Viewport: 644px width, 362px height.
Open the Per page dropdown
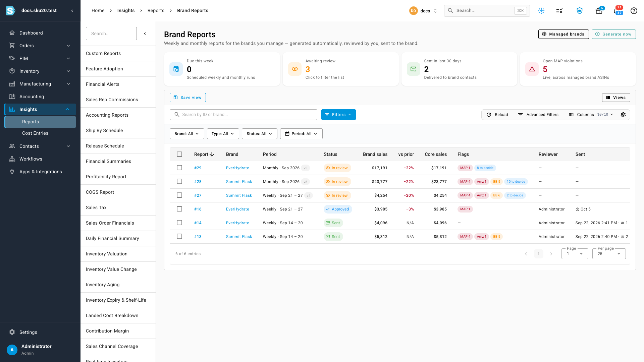tap(609, 254)
